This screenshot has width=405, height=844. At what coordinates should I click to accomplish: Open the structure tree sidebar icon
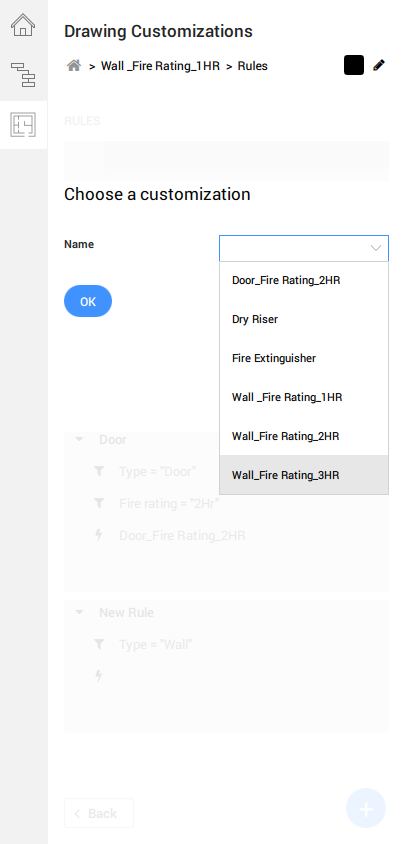23,75
